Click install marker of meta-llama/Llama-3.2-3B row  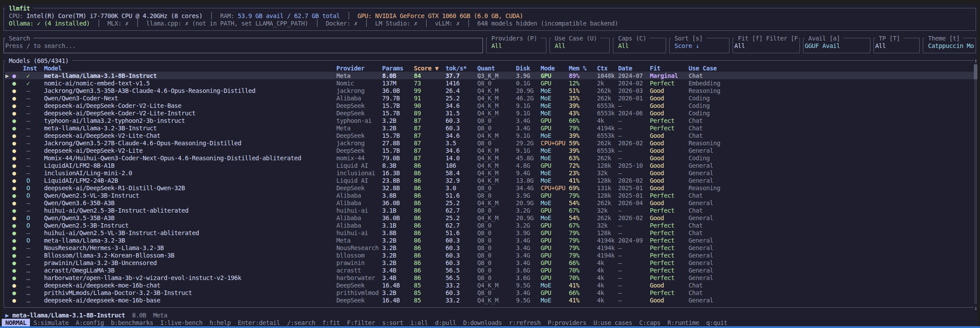click(x=28, y=240)
